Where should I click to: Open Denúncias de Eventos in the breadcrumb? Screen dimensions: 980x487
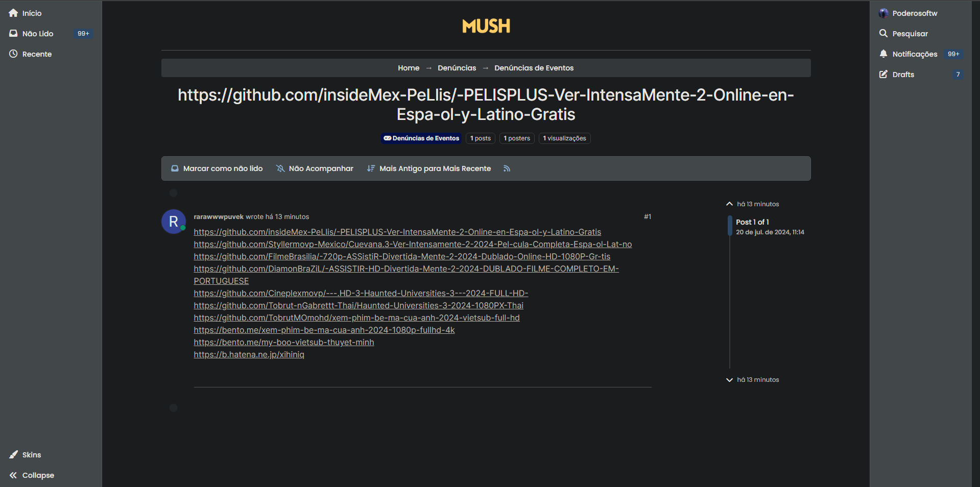pos(534,68)
